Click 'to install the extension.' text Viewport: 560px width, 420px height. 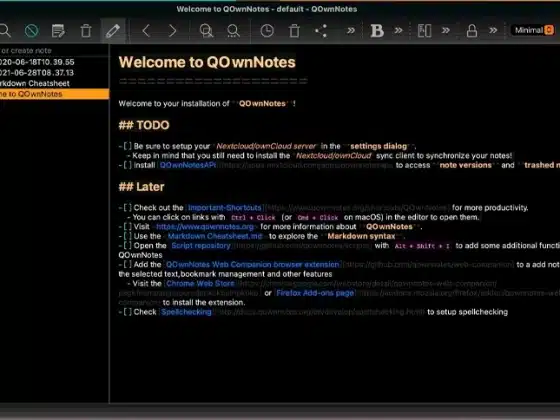[204, 302]
